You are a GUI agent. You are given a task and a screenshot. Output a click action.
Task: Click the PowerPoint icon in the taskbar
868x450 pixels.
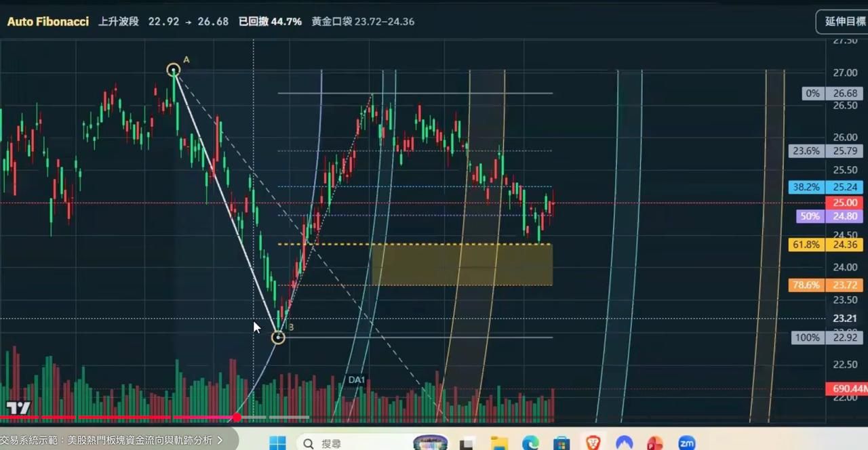click(x=655, y=443)
